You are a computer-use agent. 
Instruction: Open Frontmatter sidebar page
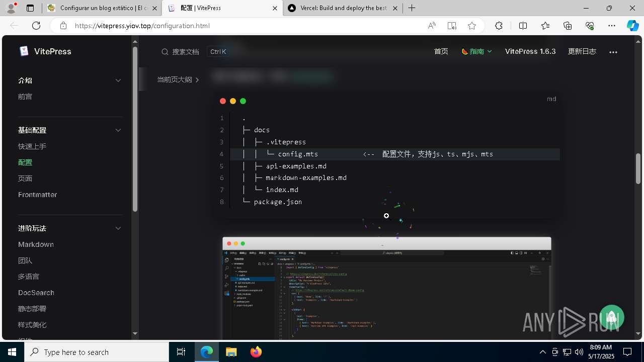(38, 195)
